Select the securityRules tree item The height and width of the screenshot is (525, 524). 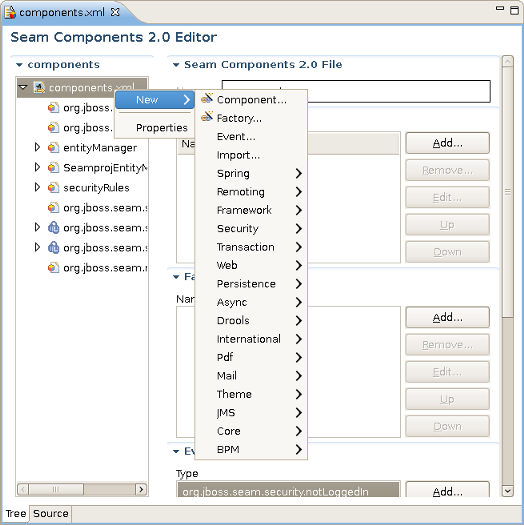(96, 188)
